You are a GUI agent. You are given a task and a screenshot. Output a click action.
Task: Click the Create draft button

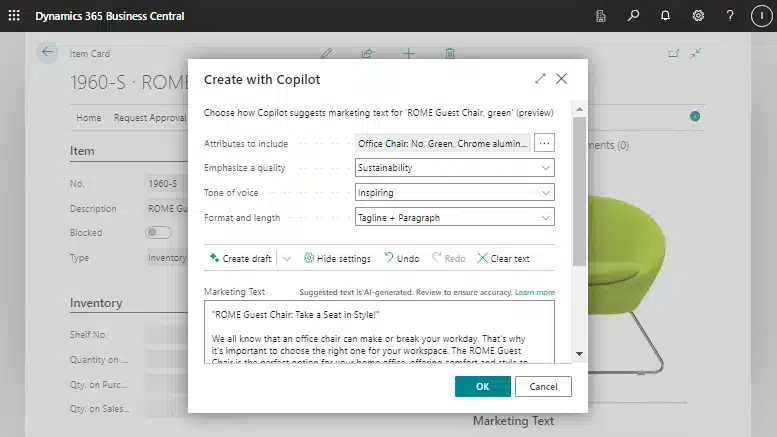coord(240,258)
